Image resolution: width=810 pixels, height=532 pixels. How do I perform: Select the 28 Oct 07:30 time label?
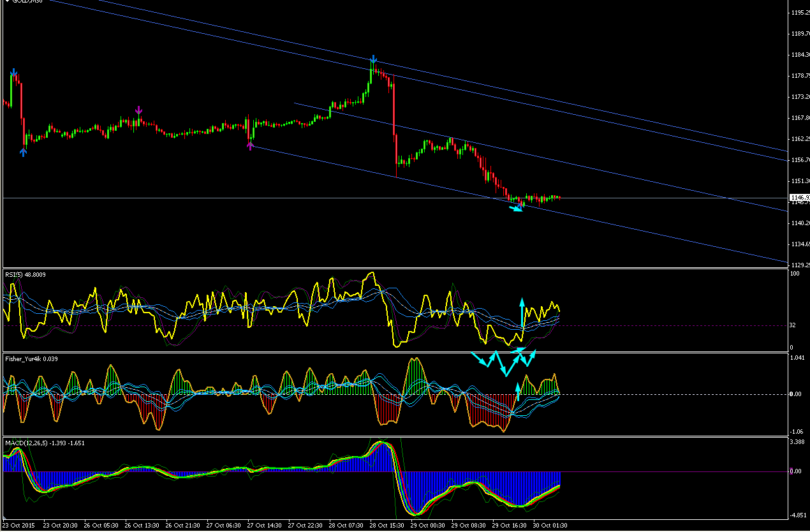[347, 525]
